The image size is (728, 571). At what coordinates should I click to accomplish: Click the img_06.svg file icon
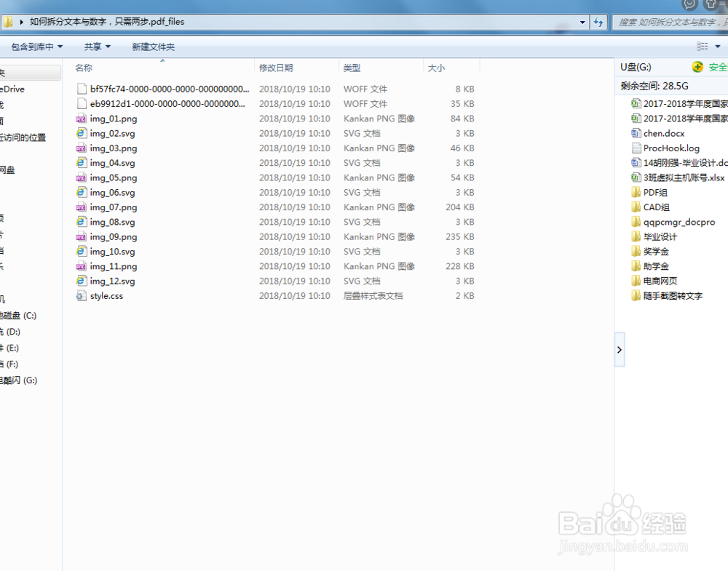click(x=82, y=193)
